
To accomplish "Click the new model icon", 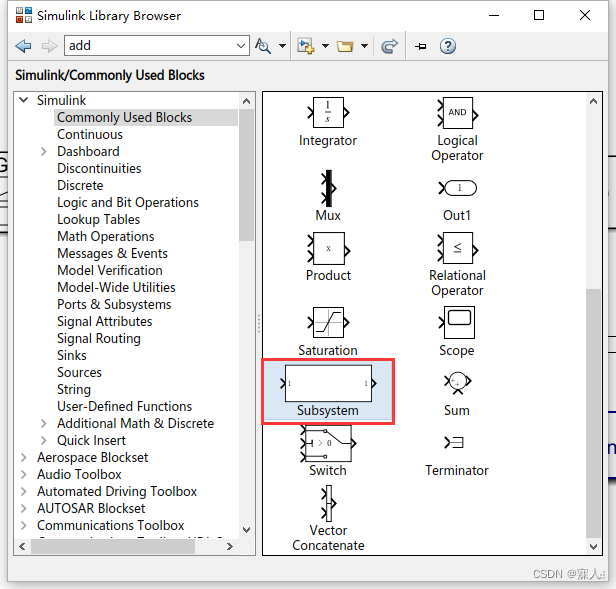I will pyautogui.click(x=306, y=46).
